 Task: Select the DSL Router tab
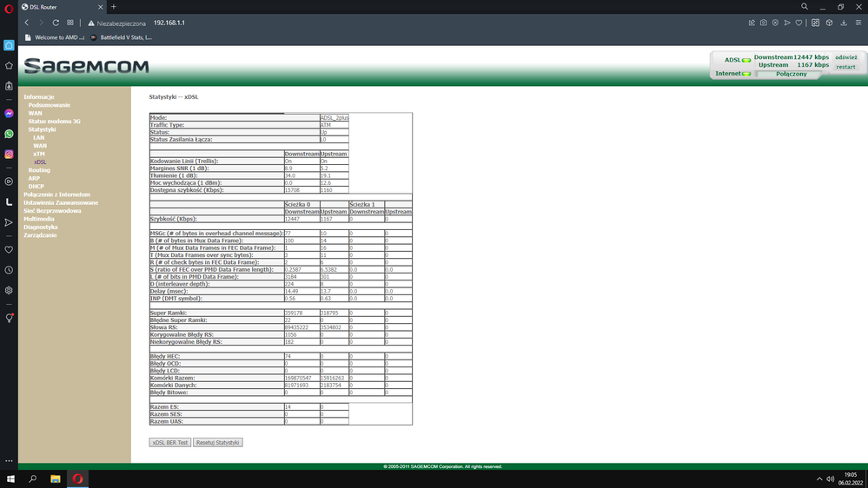62,7
